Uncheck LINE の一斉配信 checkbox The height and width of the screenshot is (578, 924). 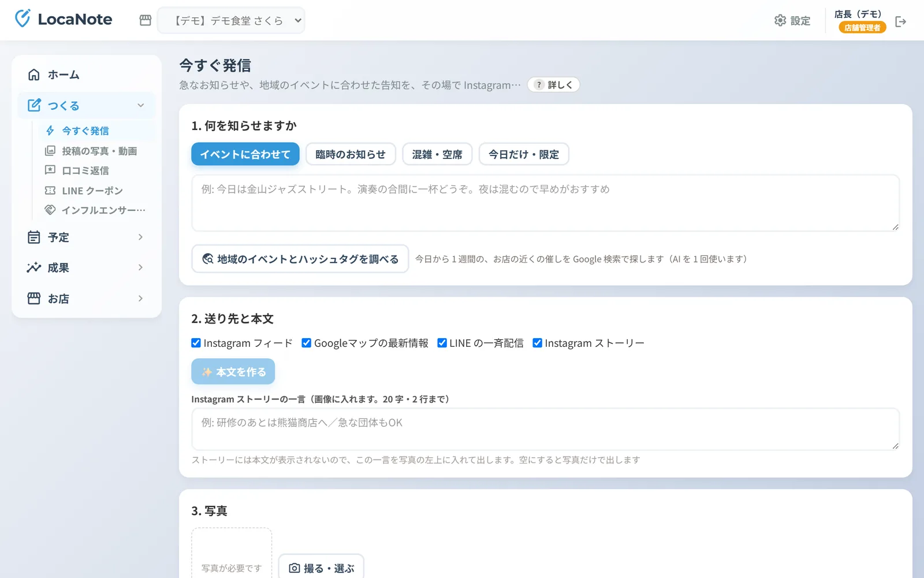[442, 343]
